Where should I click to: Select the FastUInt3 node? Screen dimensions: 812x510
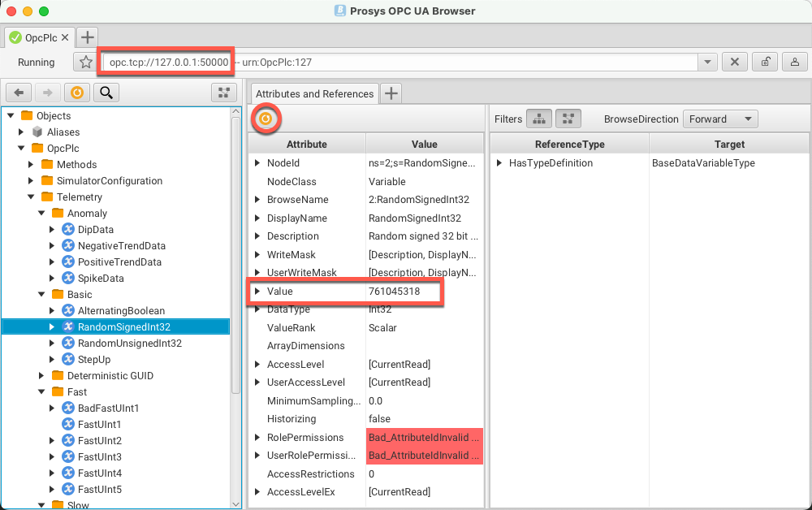99,456
